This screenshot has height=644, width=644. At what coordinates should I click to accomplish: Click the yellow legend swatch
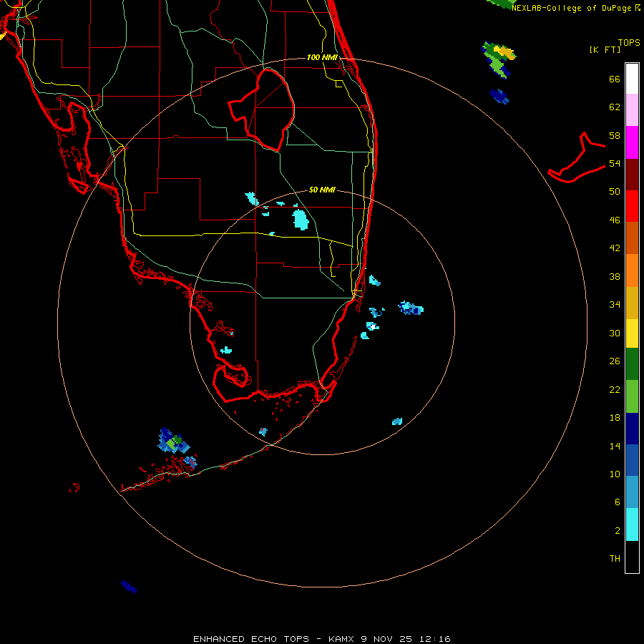click(x=632, y=333)
